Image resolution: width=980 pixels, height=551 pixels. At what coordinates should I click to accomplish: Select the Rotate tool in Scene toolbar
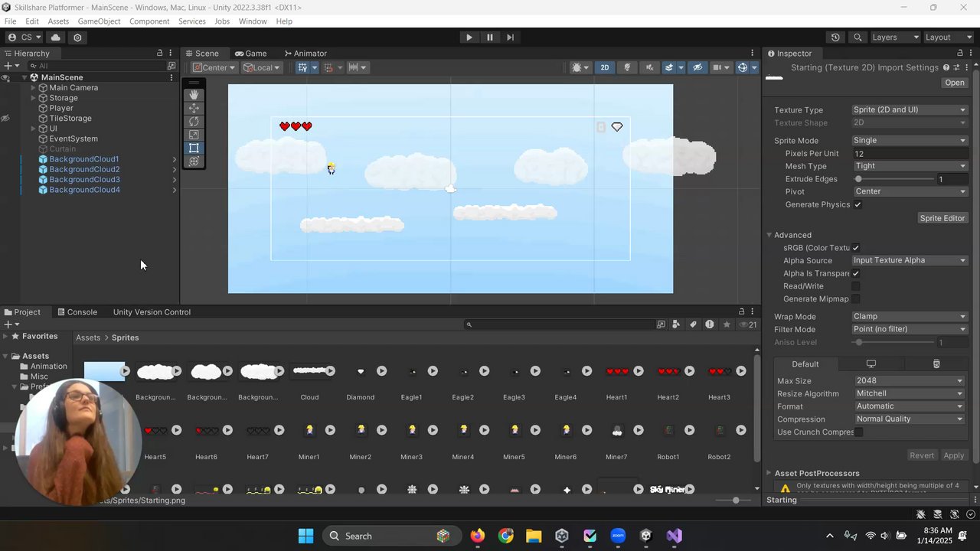tap(194, 122)
